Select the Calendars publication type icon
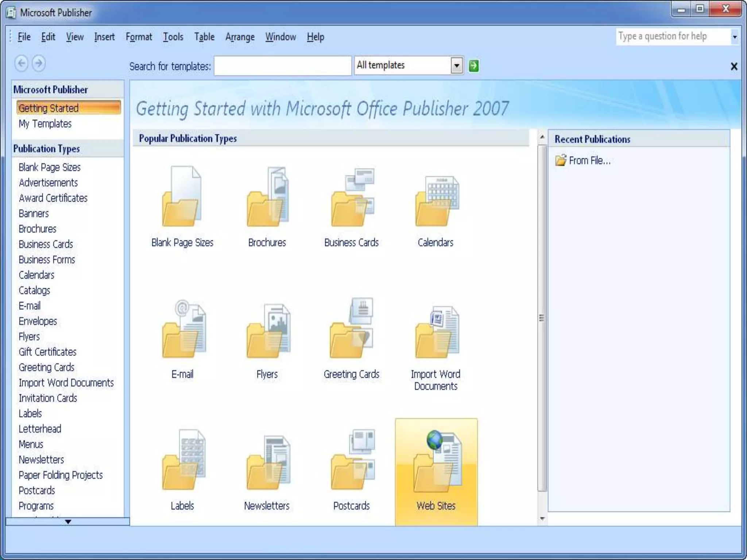The width and height of the screenshot is (747, 560). (x=436, y=201)
